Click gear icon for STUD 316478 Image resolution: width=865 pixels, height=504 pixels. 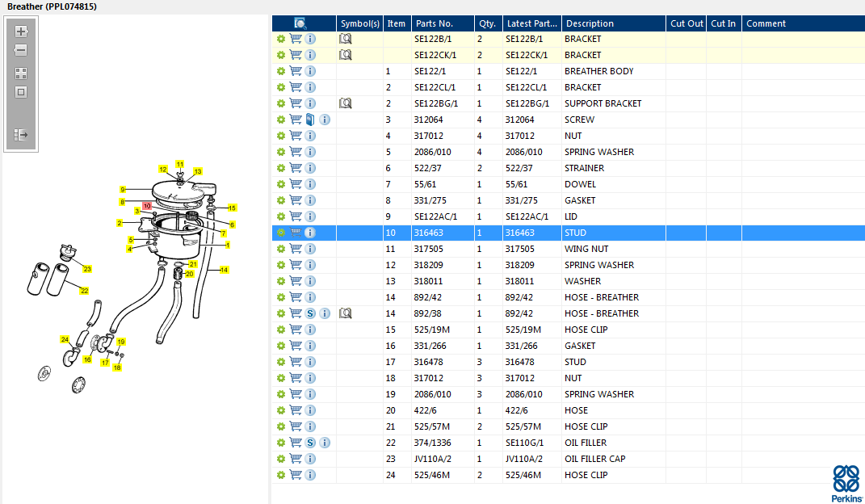click(x=281, y=362)
